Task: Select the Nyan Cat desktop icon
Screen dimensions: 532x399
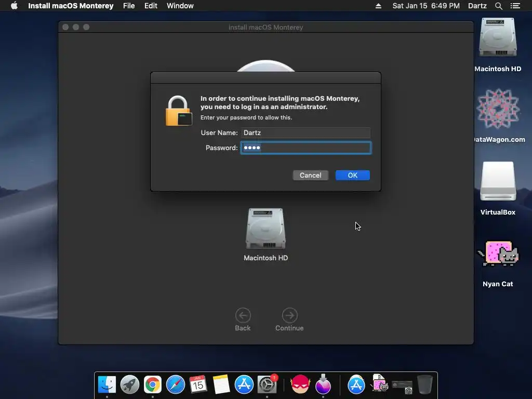Action: pos(498,253)
